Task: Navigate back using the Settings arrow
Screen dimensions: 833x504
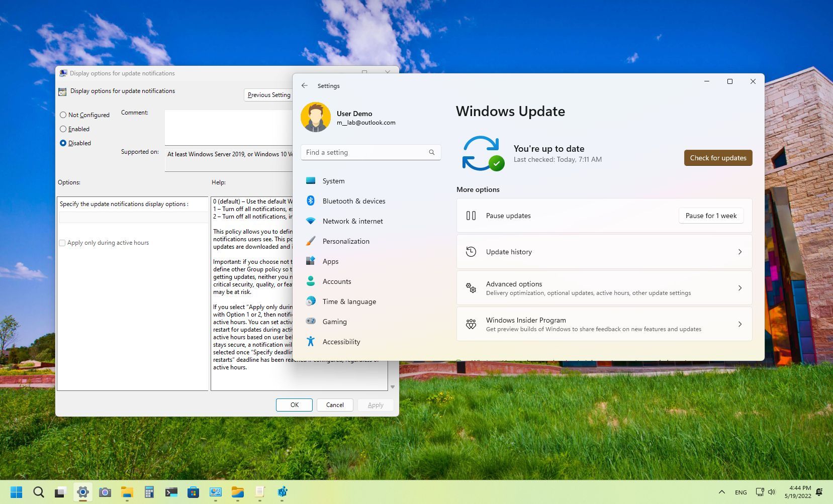Action: click(x=305, y=85)
